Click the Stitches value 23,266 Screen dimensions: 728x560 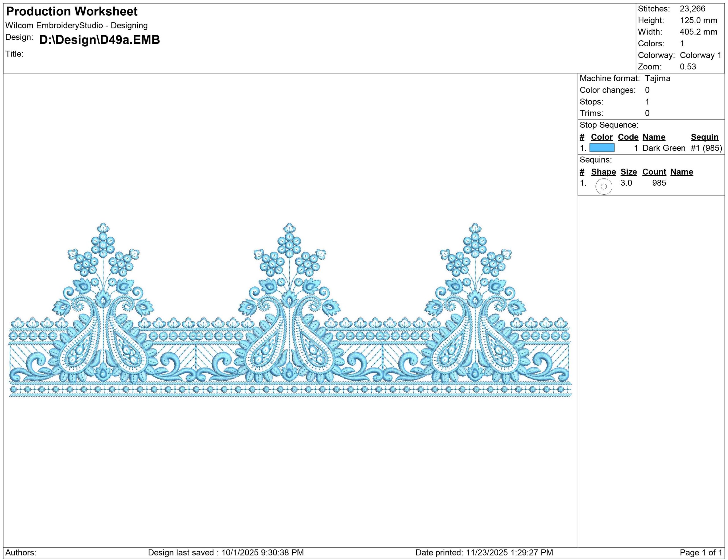click(692, 9)
